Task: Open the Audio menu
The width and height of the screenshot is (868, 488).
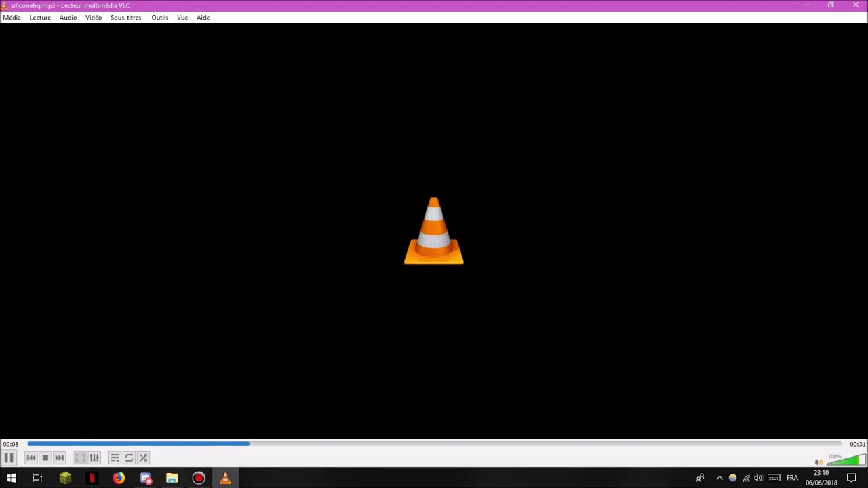Action: pyautogui.click(x=68, y=18)
